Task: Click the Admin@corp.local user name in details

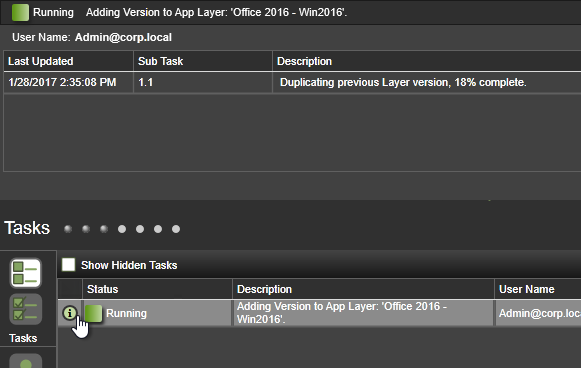Action: coord(123,37)
